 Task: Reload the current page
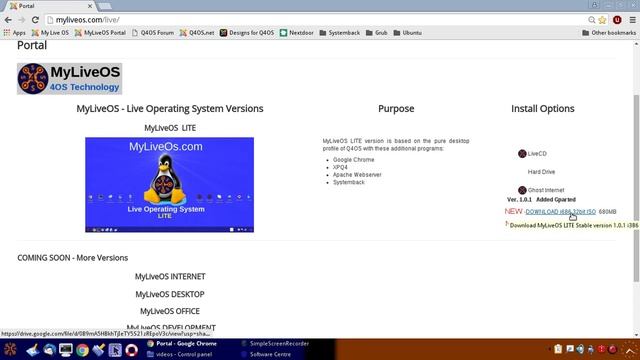[35, 20]
